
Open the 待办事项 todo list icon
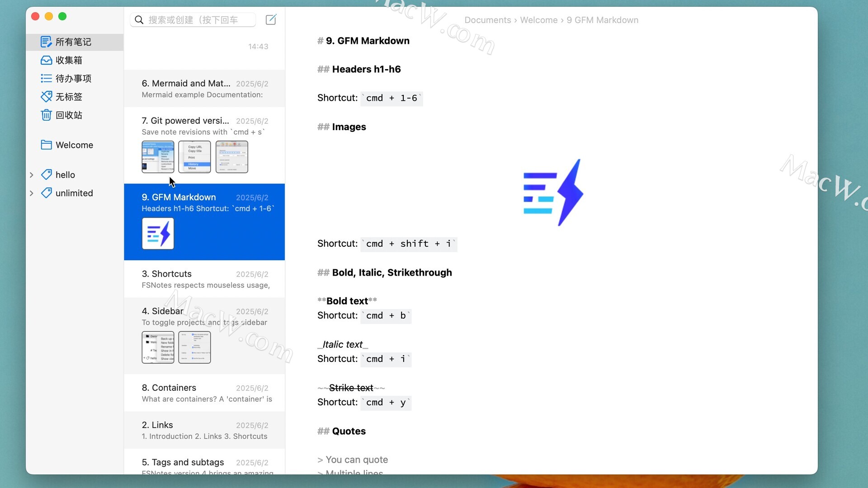pos(46,78)
